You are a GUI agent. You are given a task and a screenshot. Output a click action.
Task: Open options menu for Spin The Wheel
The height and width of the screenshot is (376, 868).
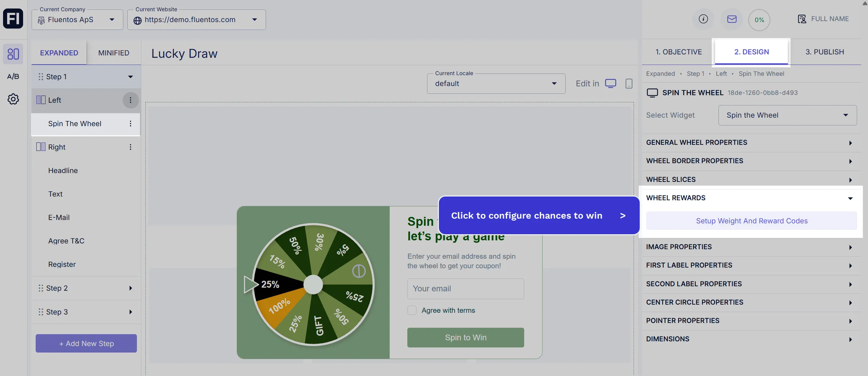[130, 124]
